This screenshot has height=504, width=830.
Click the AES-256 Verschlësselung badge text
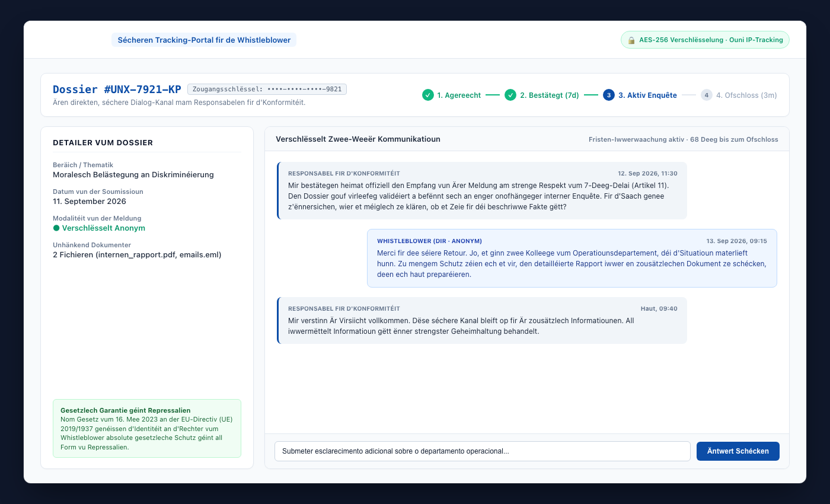[x=711, y=40]
